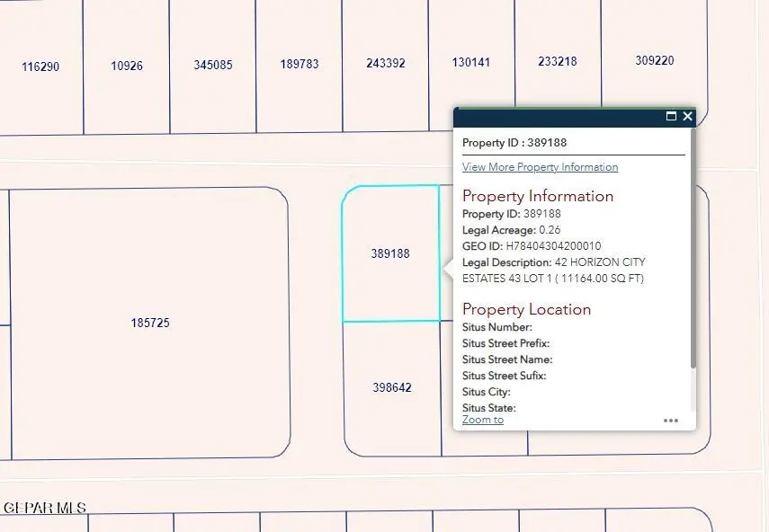The width and height of the screenshot is (769, 532).
Task: Click the GEO ID value H78404304200010
Action: (x=553, y=246)
